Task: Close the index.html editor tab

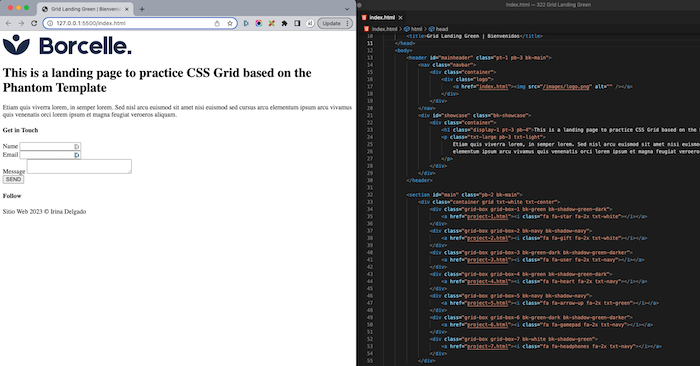Action: click(x=400, y=17)
